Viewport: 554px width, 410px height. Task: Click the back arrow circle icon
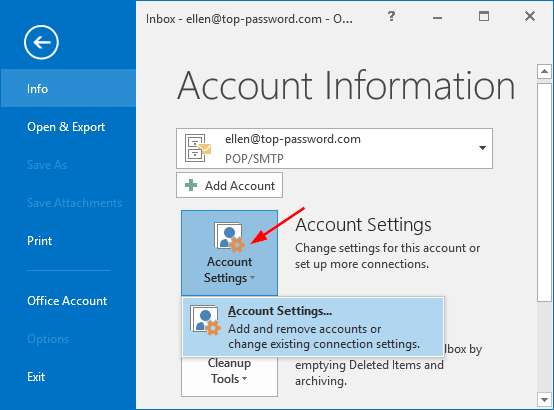click(41, 42)
